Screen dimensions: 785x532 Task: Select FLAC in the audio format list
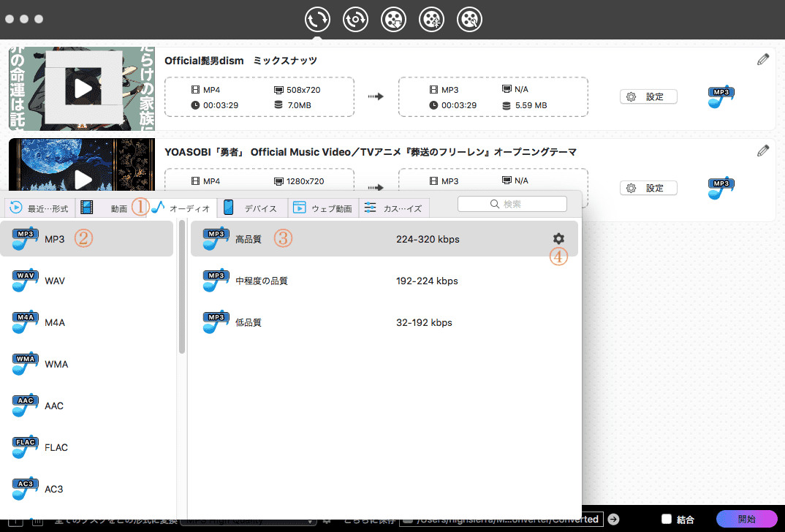(x=86, y=447)
